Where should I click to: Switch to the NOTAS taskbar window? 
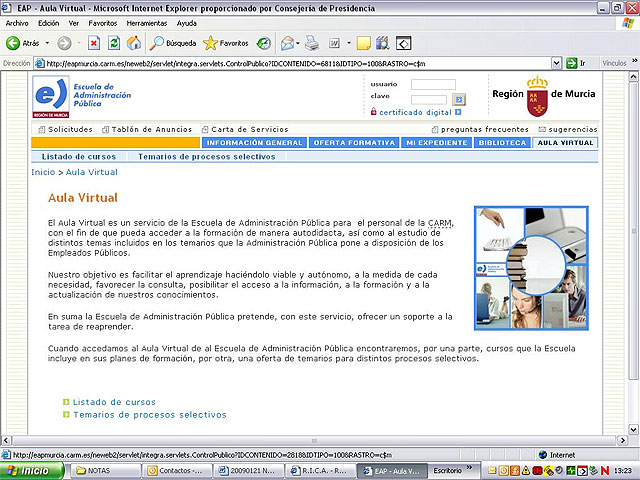(x=106, y=471)
